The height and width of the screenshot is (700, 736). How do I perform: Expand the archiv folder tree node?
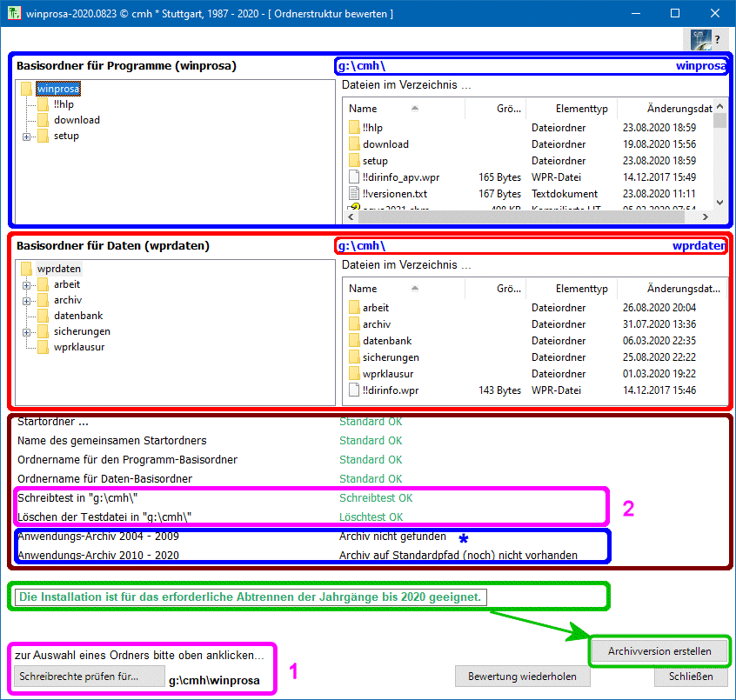tap(27, 301)
